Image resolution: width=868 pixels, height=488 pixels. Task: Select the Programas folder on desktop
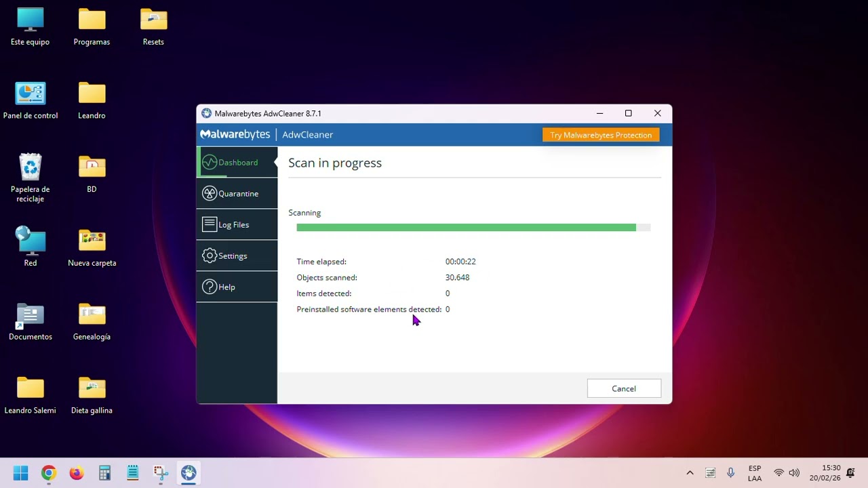coord(92,28)
